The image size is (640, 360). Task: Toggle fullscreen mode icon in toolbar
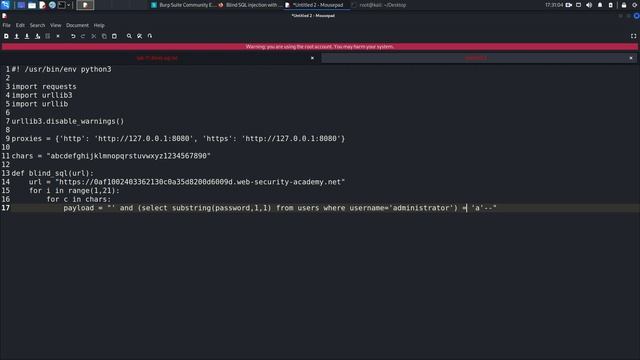click(633, 36)
